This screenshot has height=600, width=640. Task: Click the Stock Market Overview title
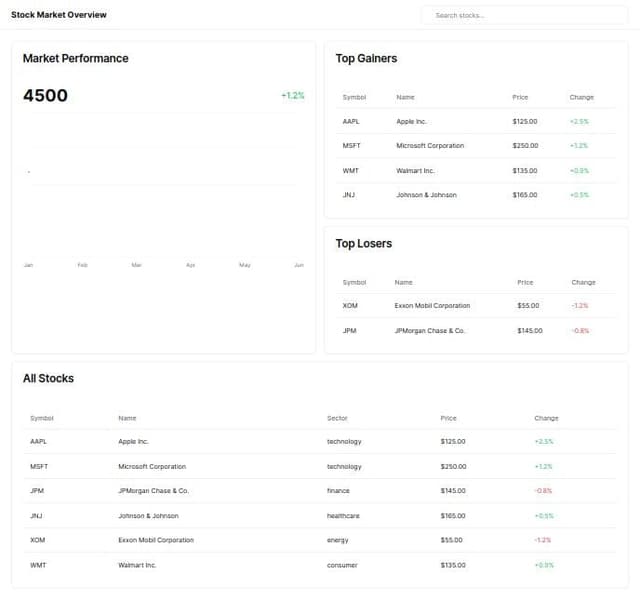pos(59,15)
